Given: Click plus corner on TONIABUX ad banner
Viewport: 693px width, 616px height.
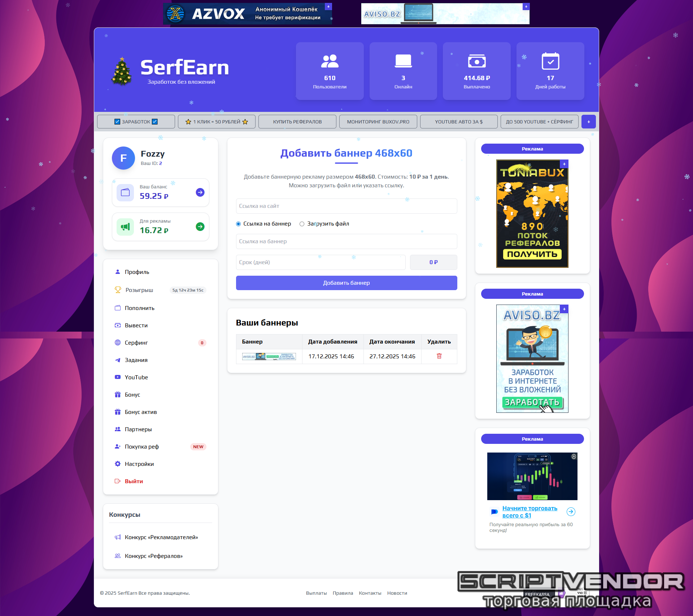Looking at the screenshot, I should pyautogui.click(x=564, y=164).
